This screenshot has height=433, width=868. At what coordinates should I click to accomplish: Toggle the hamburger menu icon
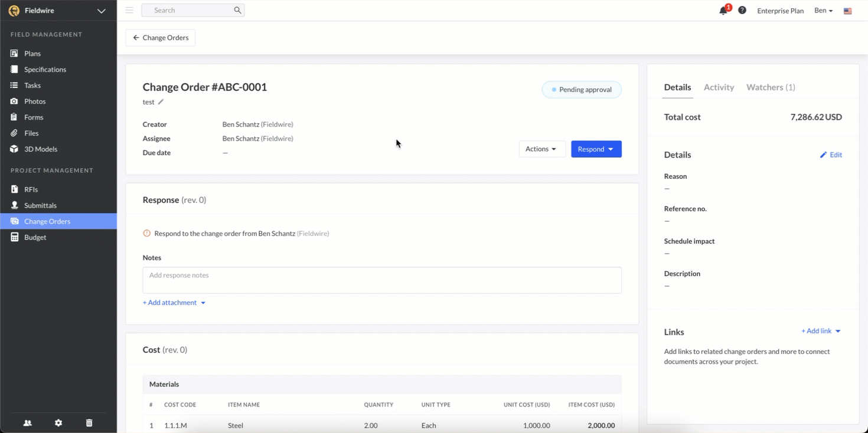[x=129, y=11]
